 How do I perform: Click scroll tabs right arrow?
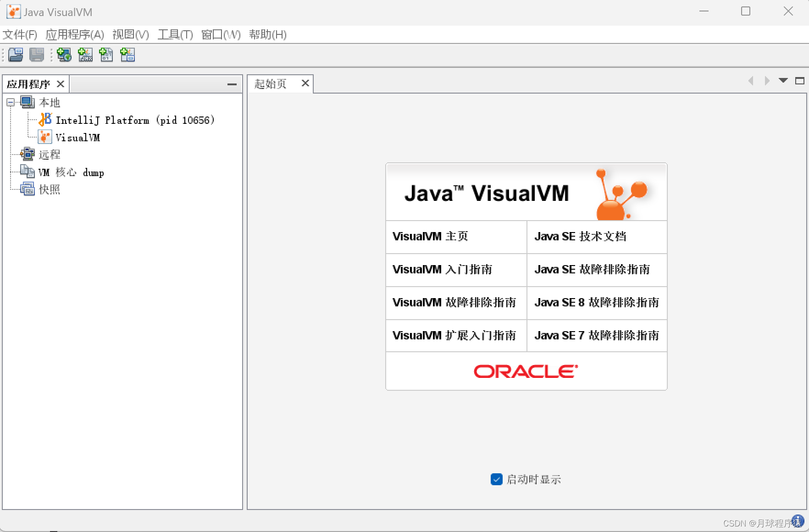(767, 81)
